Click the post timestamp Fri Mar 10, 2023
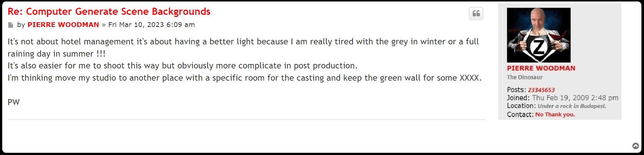 (x=151, y=25)
